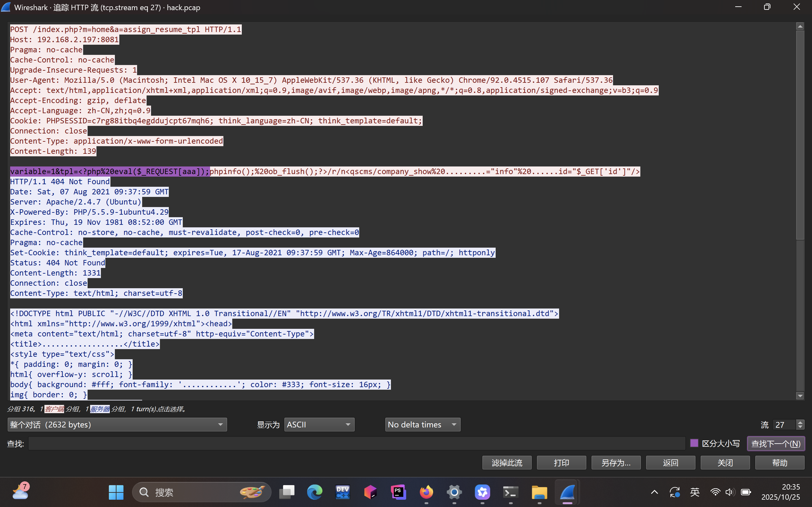
Task: Open the clock and date 20:35 2025/10/25
Action: [x=781, y=492]
